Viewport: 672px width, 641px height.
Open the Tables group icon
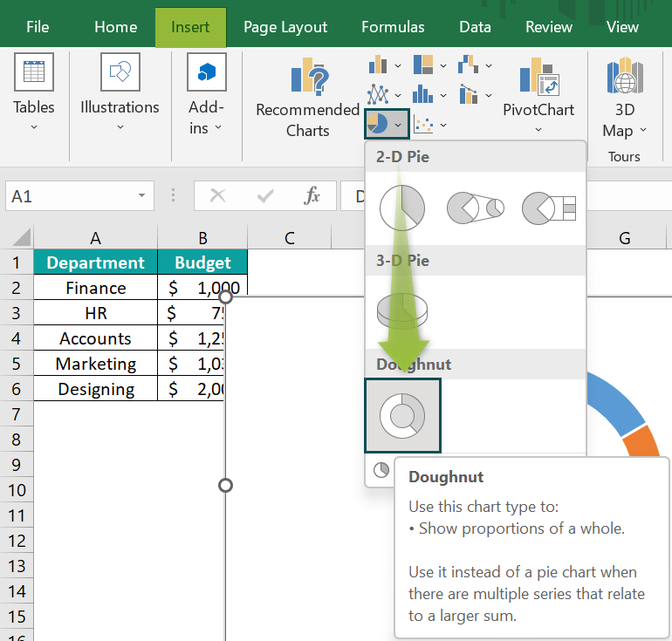(34, 72)
